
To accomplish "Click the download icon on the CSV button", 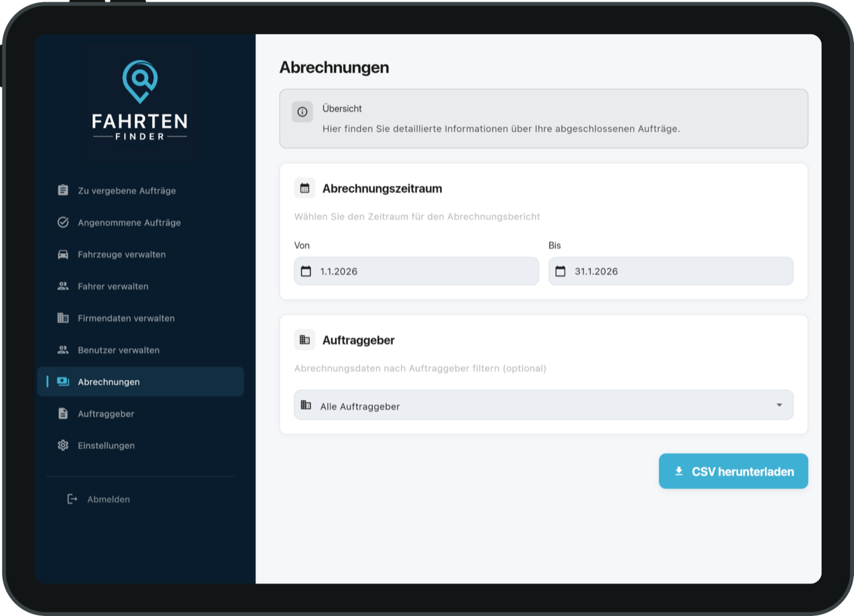I will [x=679, y=471].
